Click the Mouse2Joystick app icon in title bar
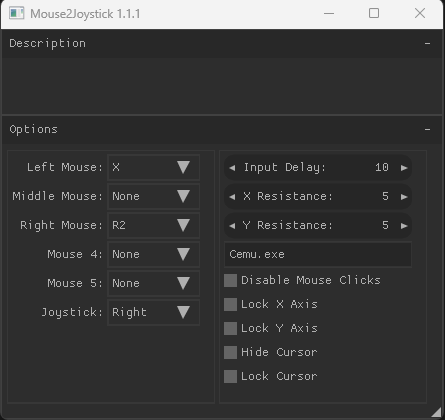This screenshot has height=420, width=445. click(16, 13)
